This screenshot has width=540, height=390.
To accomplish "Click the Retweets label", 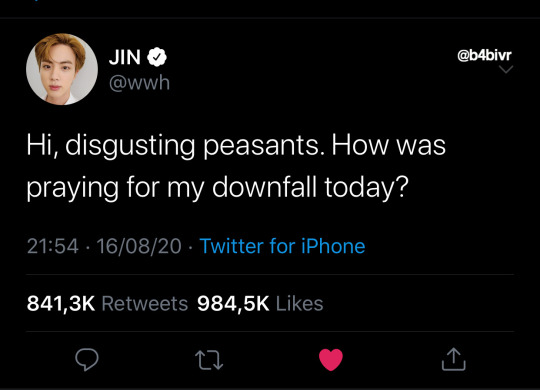I will [x=145, y=304].
